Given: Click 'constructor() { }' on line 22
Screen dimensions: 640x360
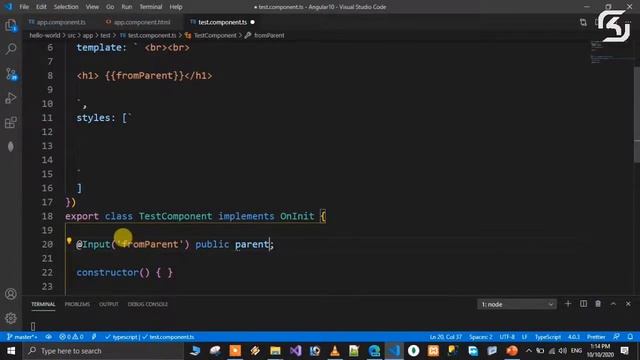Looking at the screenshot, I should [x=124, y=273].
